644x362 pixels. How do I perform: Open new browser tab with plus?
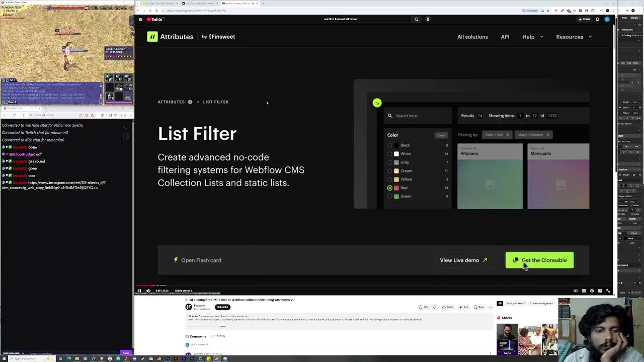[263, 3]
